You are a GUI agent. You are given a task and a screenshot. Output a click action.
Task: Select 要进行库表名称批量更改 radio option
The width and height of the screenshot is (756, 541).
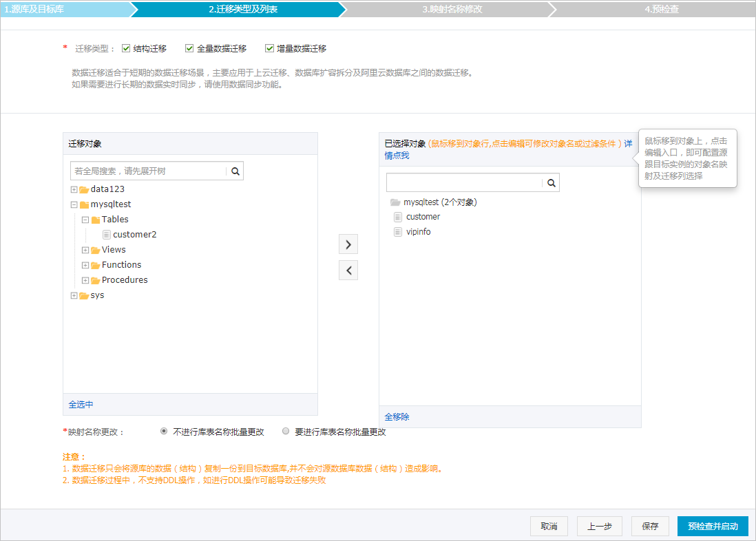click(286, 432)
